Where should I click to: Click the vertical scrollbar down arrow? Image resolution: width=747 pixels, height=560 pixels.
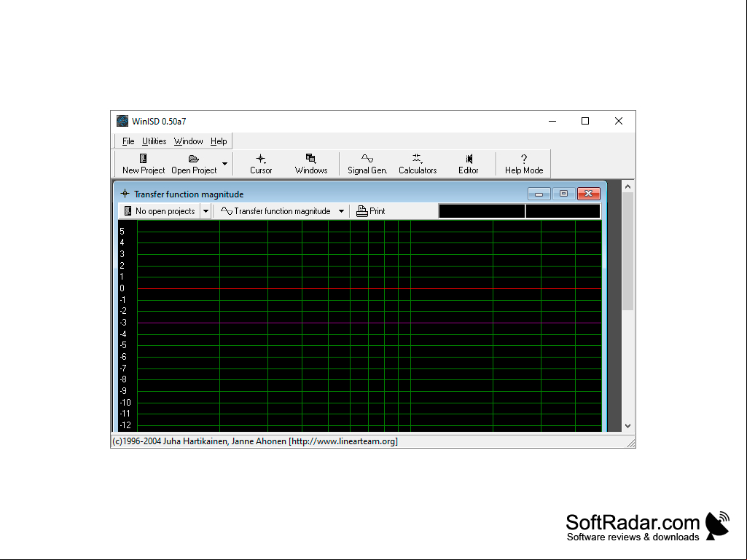click(627, 426)
